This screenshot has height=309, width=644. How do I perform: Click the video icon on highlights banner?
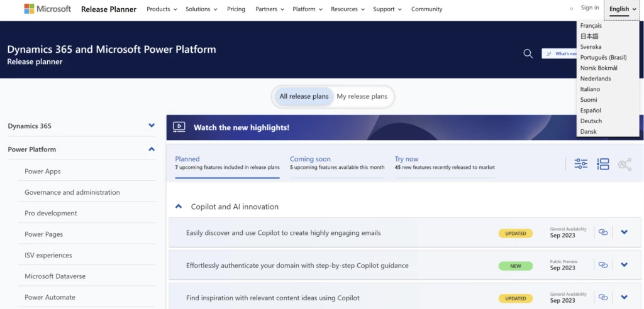click(x=179, y=127)
